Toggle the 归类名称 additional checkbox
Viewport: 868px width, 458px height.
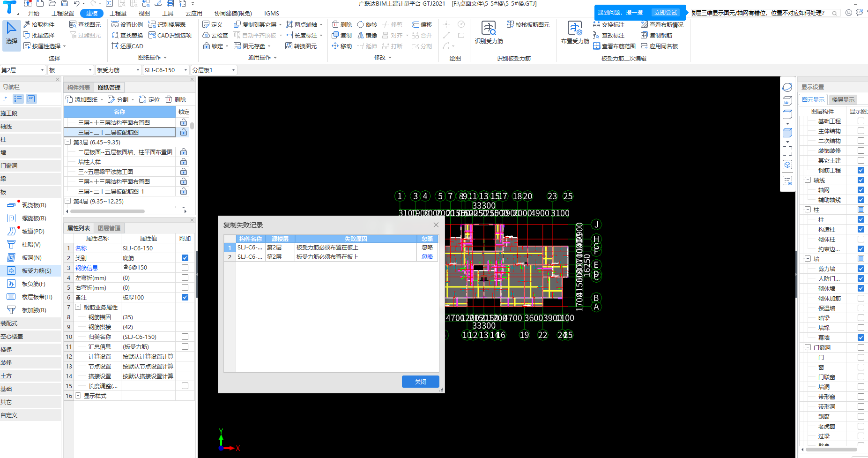click(185, 337)
